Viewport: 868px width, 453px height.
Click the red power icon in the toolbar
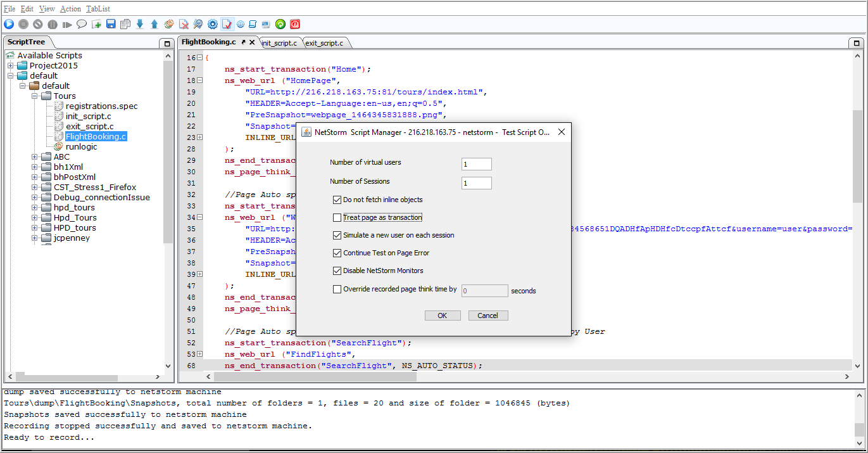[x=295, y=24]
